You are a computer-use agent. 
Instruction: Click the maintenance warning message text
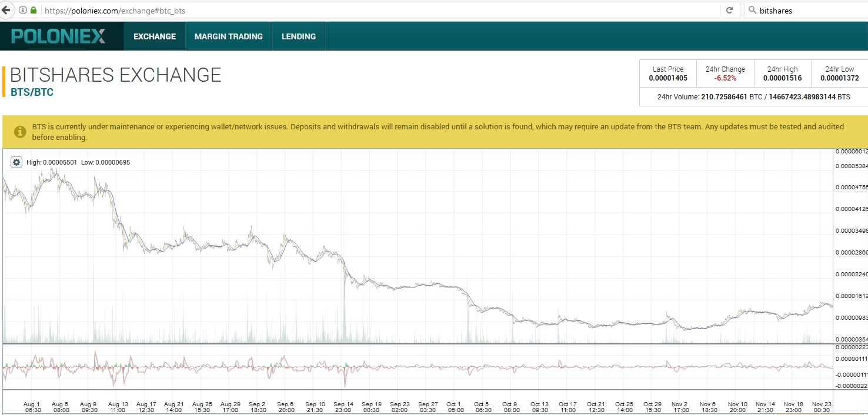pos(438,132)
